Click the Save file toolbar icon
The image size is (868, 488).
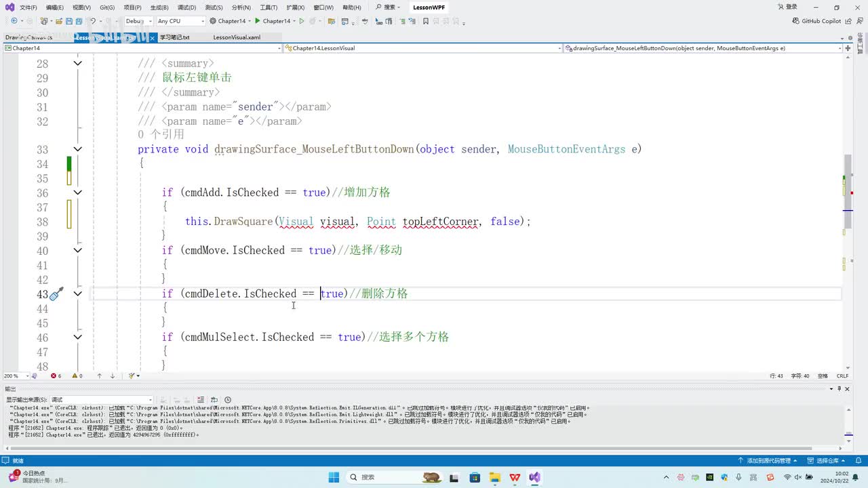point(68,21)
